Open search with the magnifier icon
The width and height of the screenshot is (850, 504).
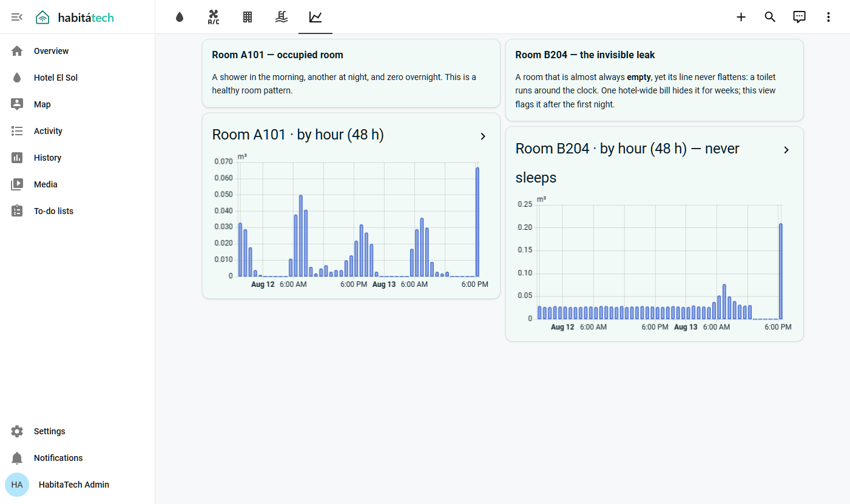coord(770,17)
